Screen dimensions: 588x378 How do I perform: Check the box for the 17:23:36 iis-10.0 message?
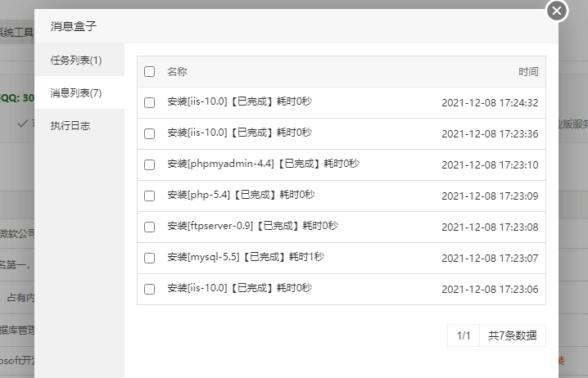point(149,133)
